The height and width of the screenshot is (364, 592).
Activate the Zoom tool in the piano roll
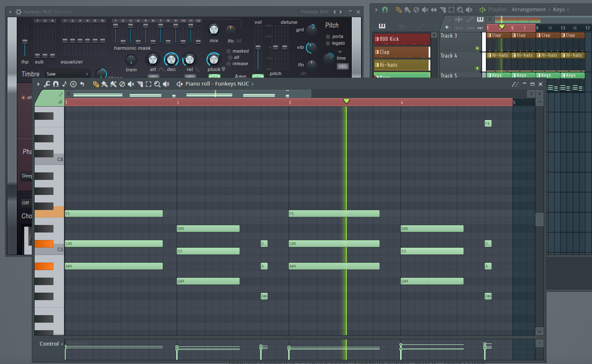pos(157,84)
